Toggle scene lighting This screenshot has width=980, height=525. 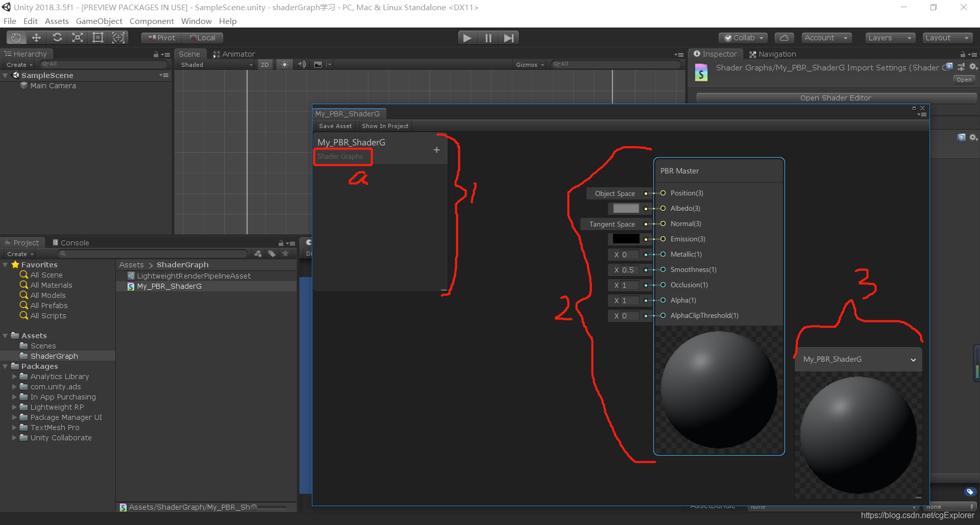(x=285, y=64)
